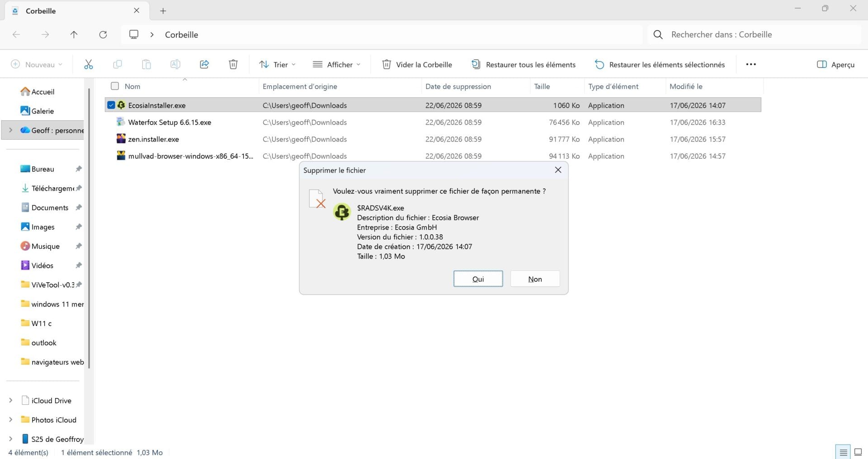This screenshot has height=459, width=868.
Task: Sort by Taille column header
Action: (542, 86)
